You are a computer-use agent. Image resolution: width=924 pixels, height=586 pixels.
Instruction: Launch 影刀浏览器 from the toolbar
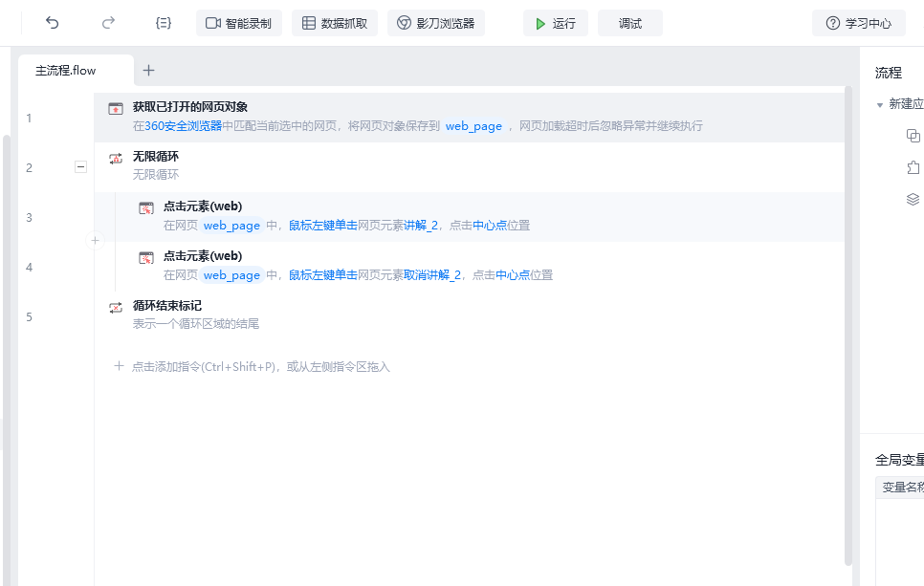[x=436, y=23]
